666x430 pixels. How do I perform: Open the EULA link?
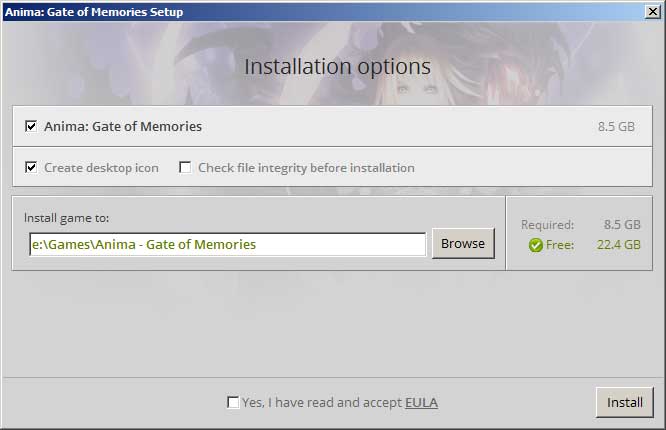tap(421, 402)
